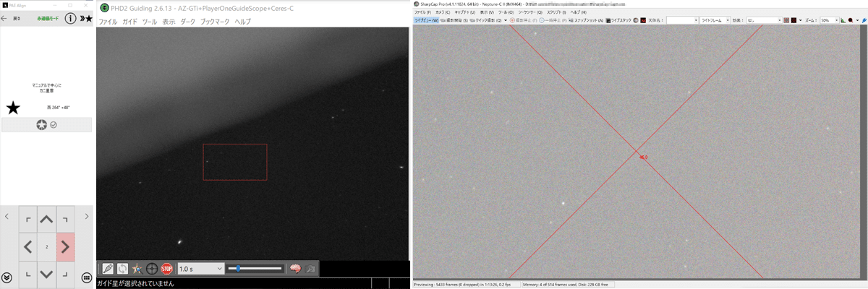The width and height of the screenshot is (868, 289).
Task: Open PHD2 ツール menu
Action: click(x=150, y=22)
